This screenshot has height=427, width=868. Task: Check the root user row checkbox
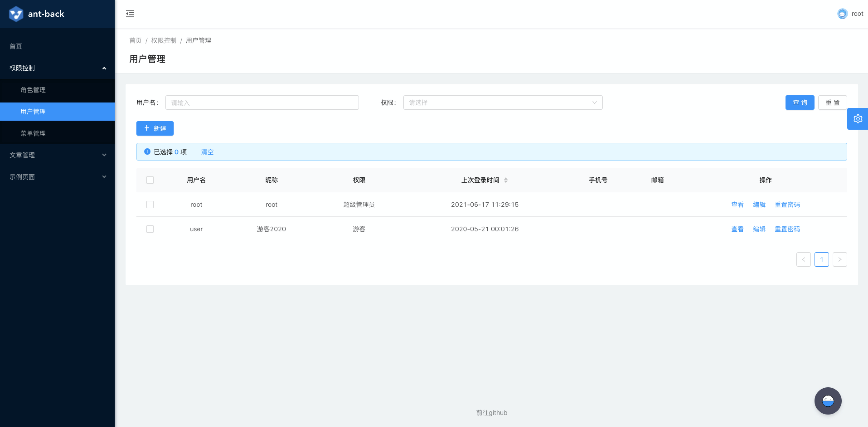150,205
